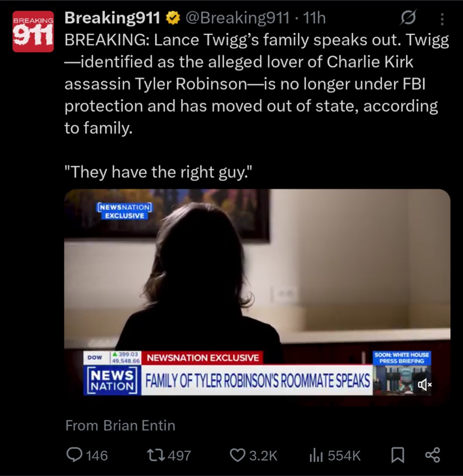View the 146 replies count
The height and width of the screenshot is (476, 463).
click(x=97, y=456)
